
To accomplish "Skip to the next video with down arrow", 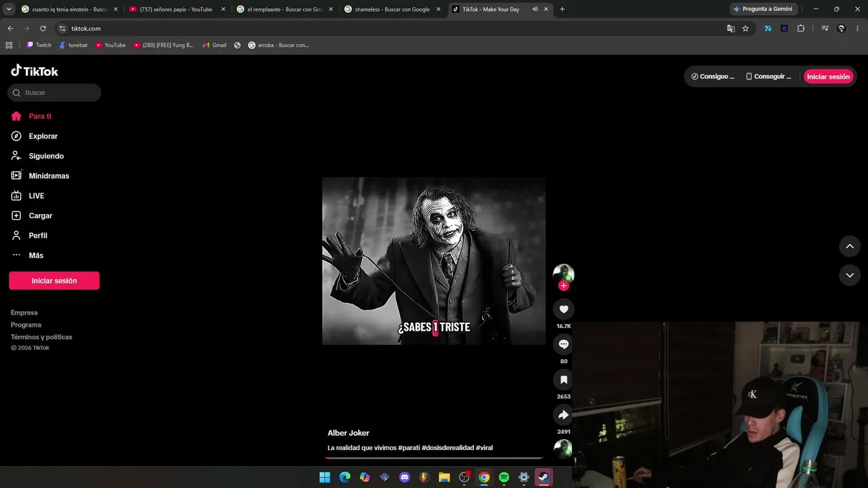I will (850, 275).
